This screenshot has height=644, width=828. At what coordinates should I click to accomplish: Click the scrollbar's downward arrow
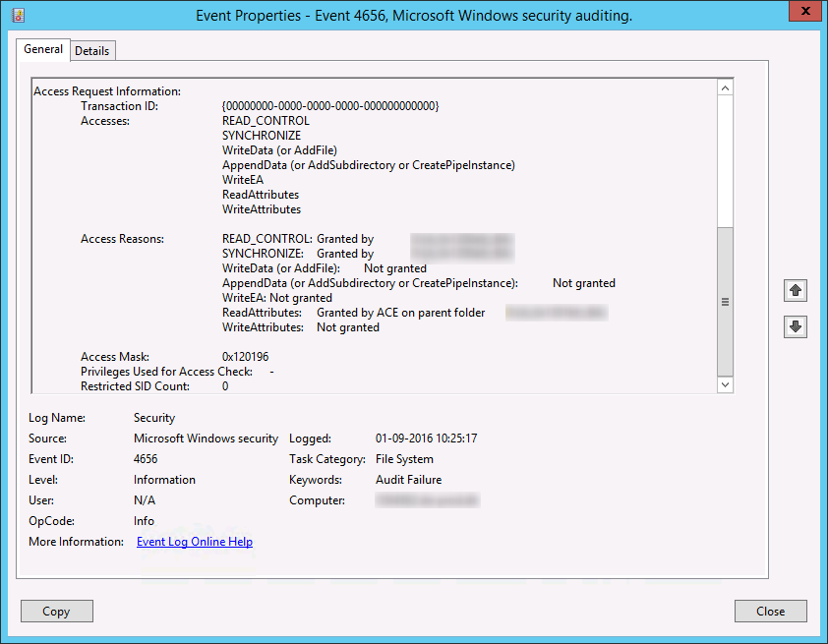coord(725,385)
